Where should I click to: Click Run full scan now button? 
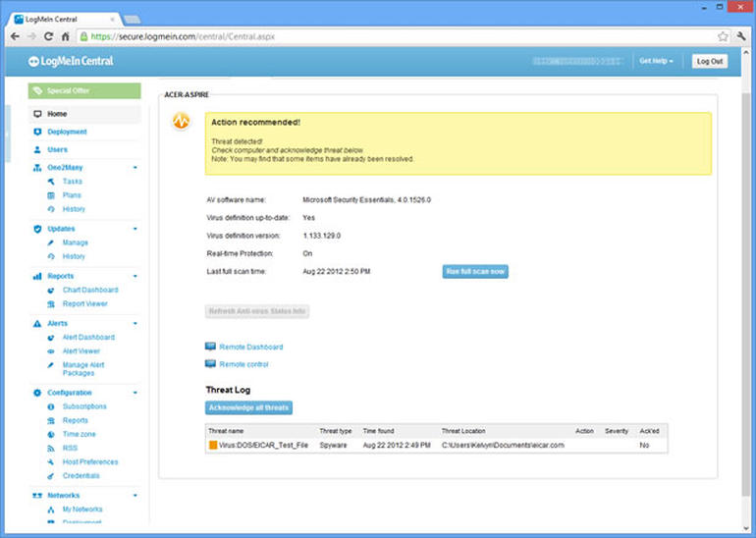tap(475, 271)
